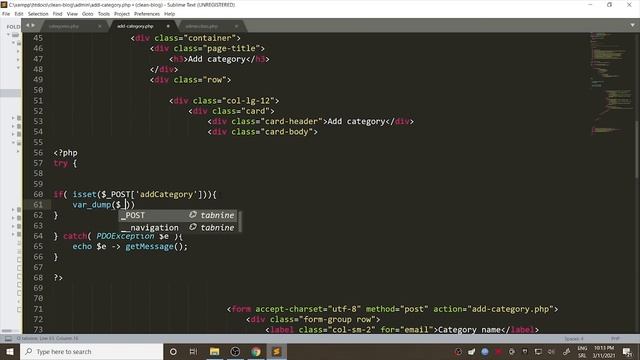The height and width of the screenshot is (360, 640).
Task: Click the pen workspace tray icon
Action: (566, 351)
